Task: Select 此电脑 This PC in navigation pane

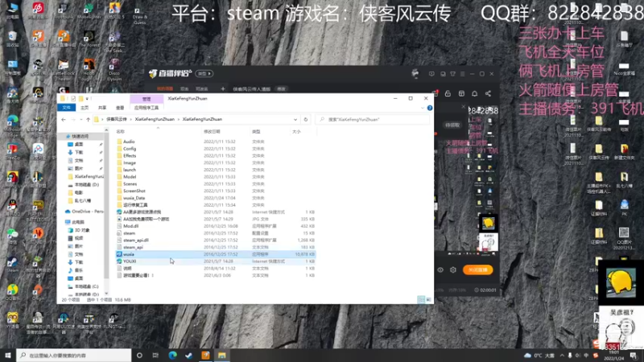Action: 75,222
